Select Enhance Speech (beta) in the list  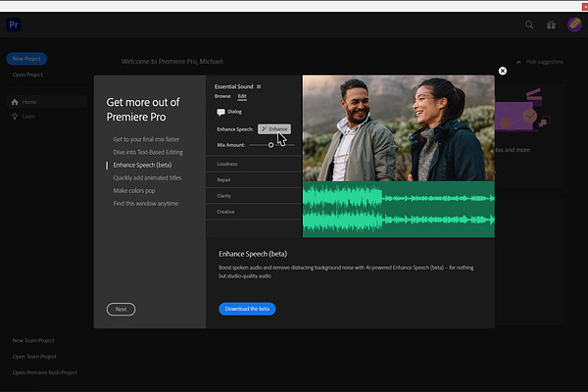point(142,165)
